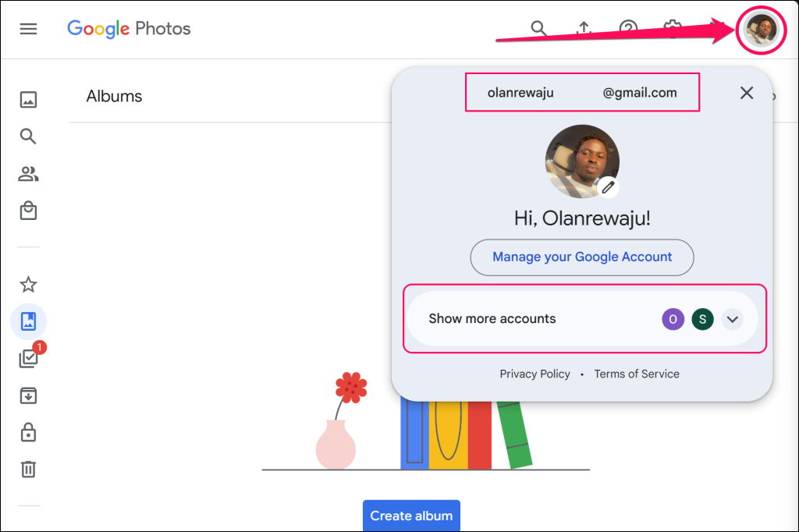
Task: Open the Privacy Policy link
Action: (x=534, y=374)
